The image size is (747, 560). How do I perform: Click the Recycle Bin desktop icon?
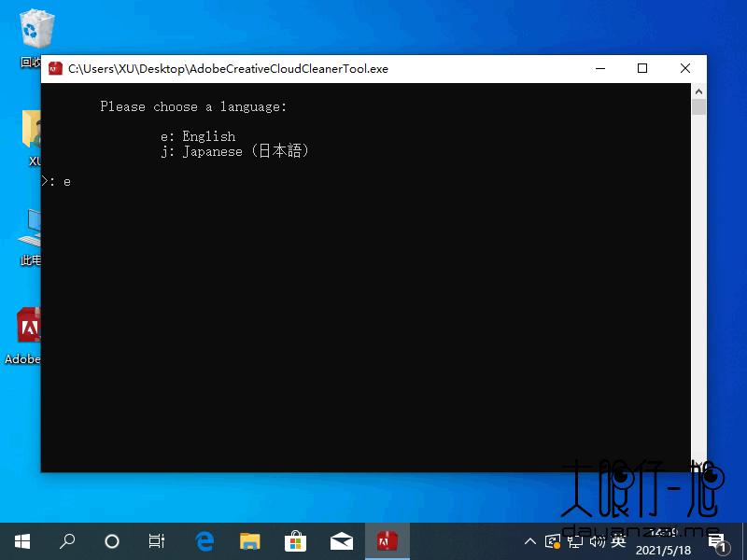coord(35,33)
